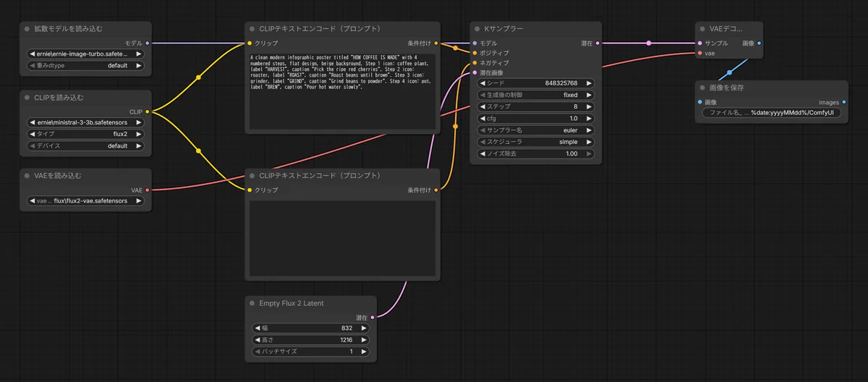Click the 潜在画像 input port on Kサンプラー
The width and height of the screenshot is (868, 382).
point(475,72)
